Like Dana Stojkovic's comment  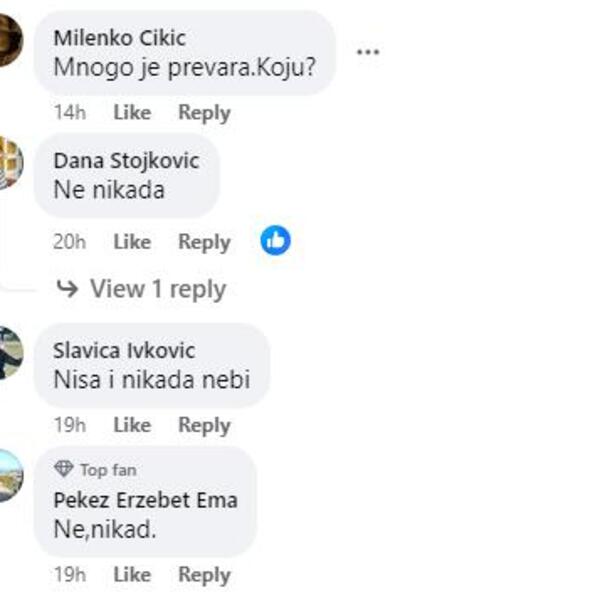click(x=132, y=242)
